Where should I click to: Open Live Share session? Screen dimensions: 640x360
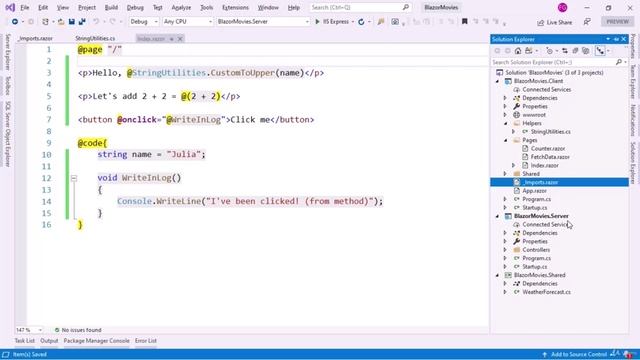(554, 22)
